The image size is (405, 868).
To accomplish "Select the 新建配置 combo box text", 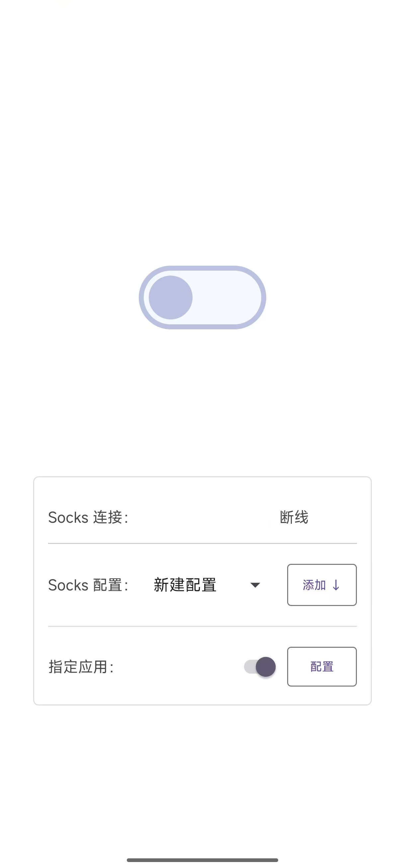I will pyautogui.click(x=185, y=585).
